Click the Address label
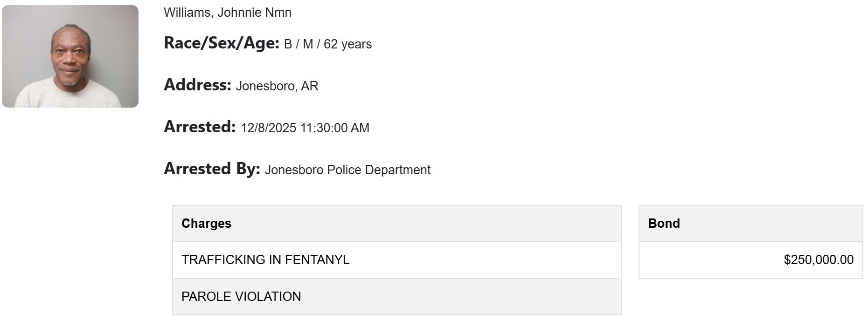The width and height of the screenshot is (868, 320). coord(197,85)
